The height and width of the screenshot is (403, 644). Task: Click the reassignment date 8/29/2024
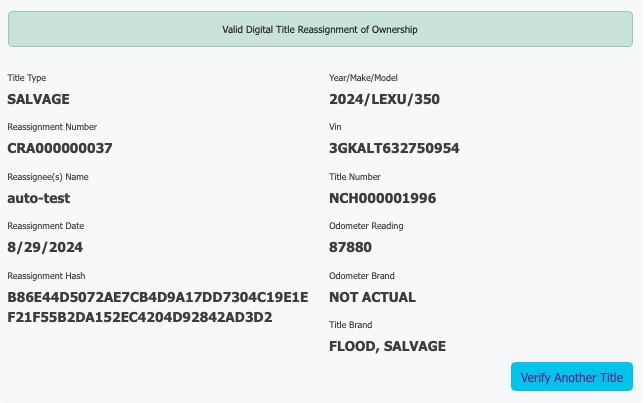tap(45, 247)
